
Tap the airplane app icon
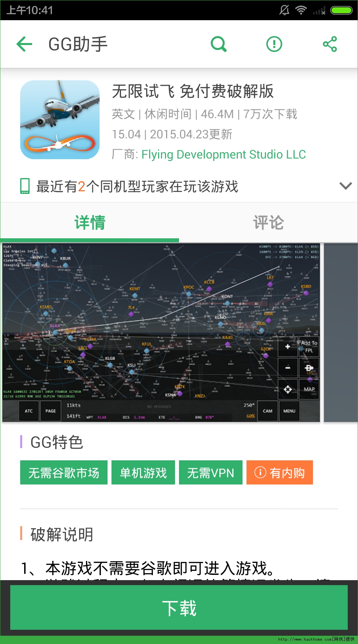60,119
